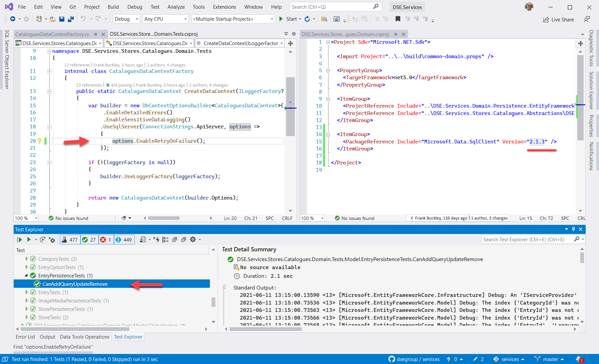Click the Group By icon in Test Explorer
The width and height of the screenshot is (599, 364).
pyautogui.click(x=165, y=239)
